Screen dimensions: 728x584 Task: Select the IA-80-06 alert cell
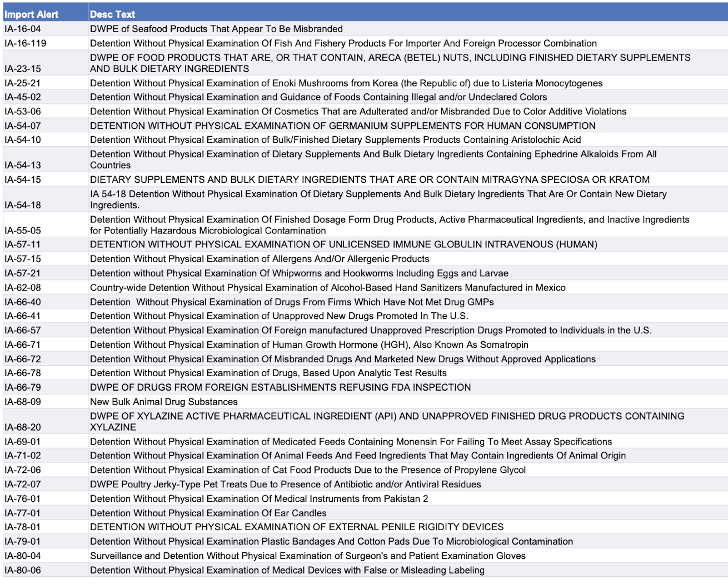(x=23, y=570)
